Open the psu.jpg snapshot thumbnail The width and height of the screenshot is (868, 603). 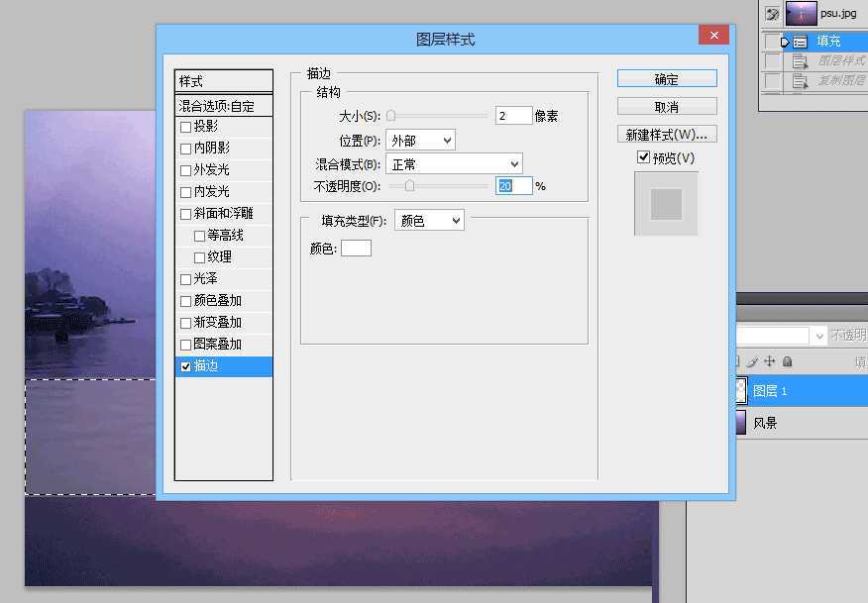click(801, 13)
